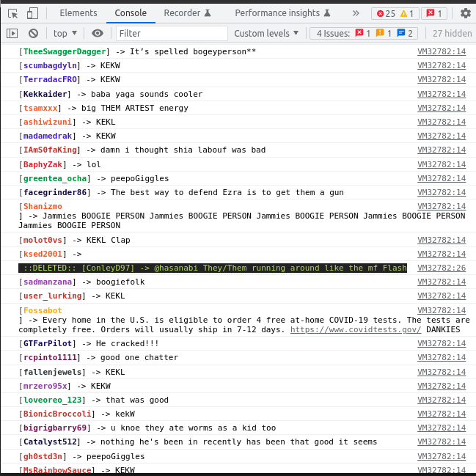Click IAmS0faKing's shia labouf message

(x=183, y=150)
